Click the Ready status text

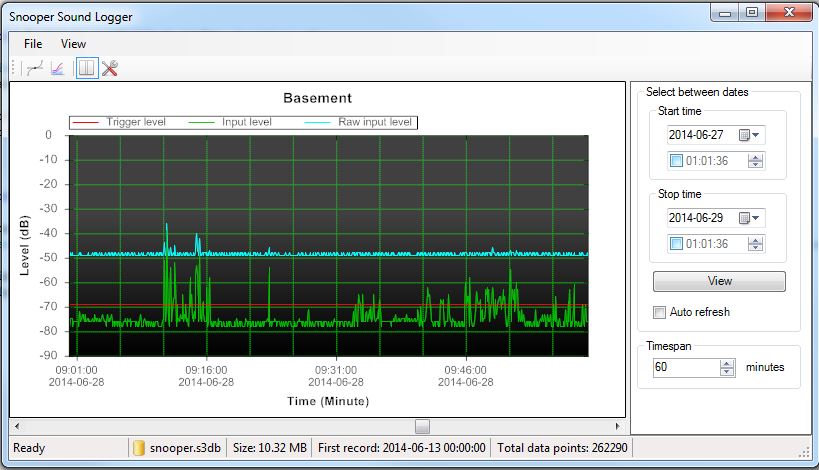tap(29, 448)
